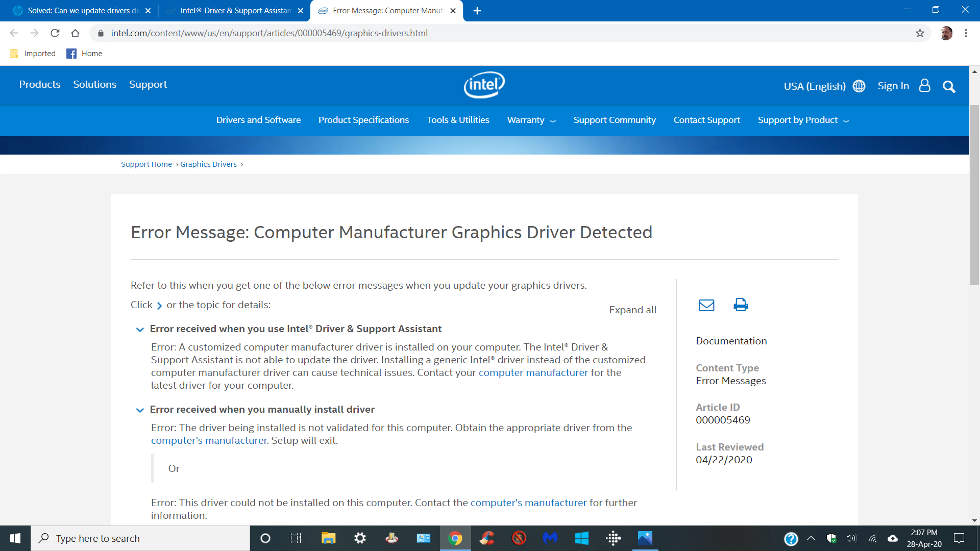This screenshot has width=980, height=551.
Task: Collapse the Driver & Support Assistant error section
Action: (x=139, y=330)
